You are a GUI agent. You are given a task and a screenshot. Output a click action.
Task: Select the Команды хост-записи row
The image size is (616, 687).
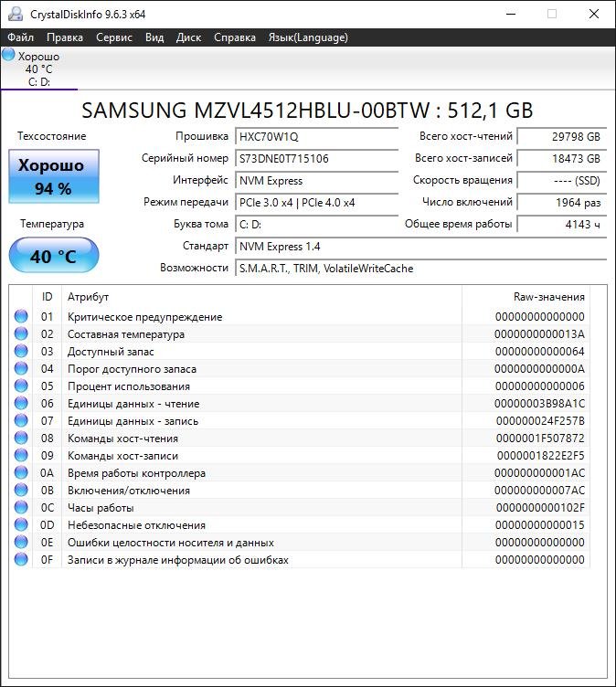(300, 455)
